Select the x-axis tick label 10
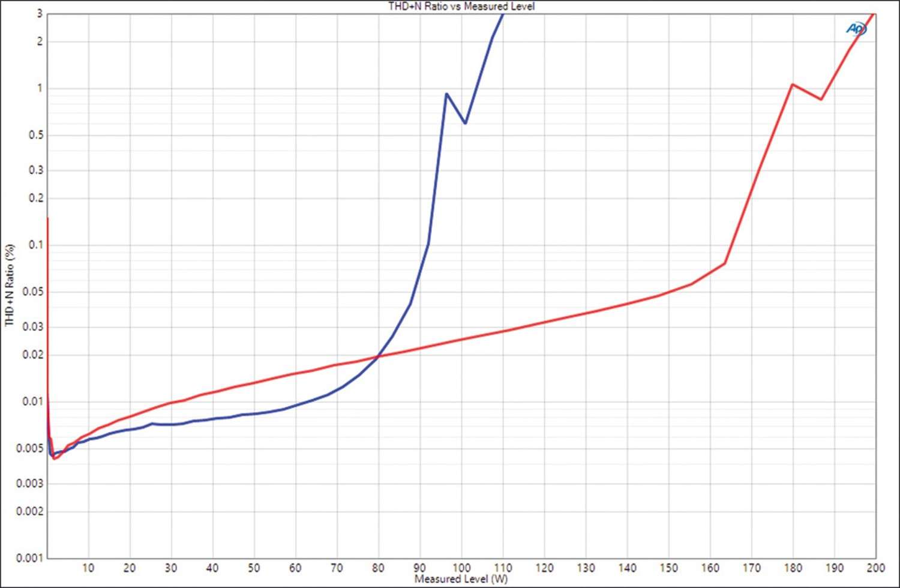The height and width of the screenshot is (588, 900). (88, 568)
